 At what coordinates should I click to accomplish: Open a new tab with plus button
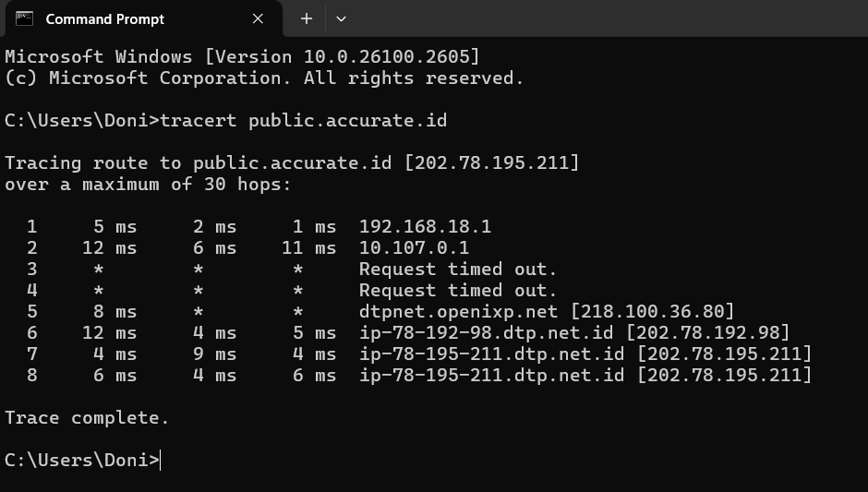click(x=307, y=18)
